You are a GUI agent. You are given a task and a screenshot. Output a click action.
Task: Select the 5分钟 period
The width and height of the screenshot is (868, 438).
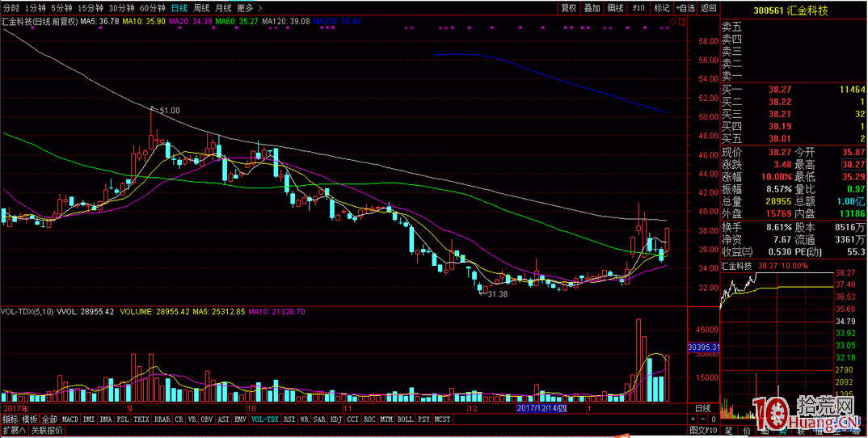point(61,8)
